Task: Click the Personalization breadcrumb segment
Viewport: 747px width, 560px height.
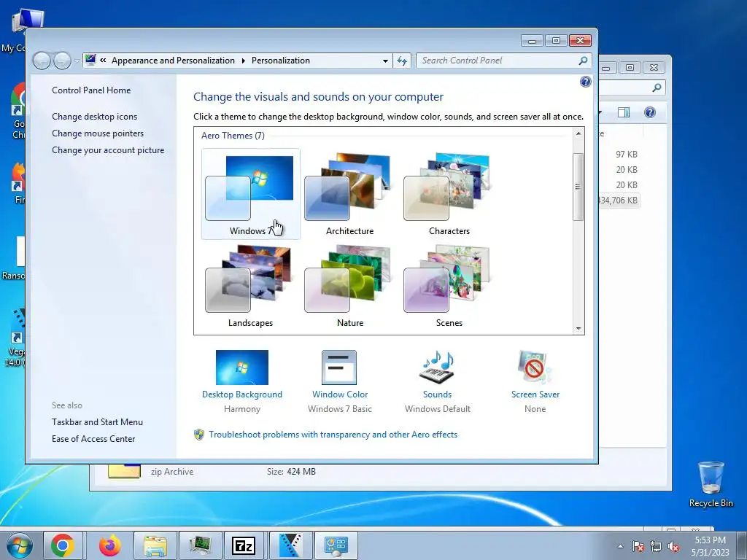Action: click(x=281, y=61)
